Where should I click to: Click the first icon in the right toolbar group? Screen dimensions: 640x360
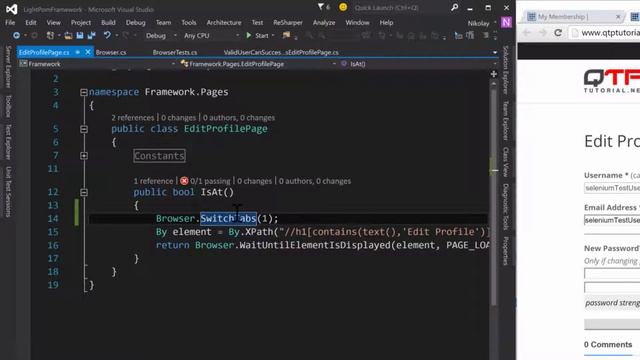(x=458, y=36)
